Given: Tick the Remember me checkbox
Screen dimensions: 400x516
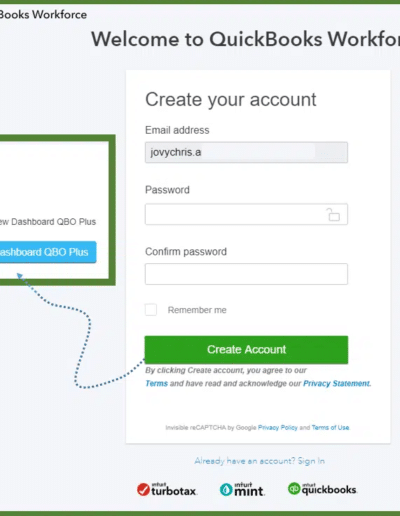Looking at the screenshot, I should click(x=151, y=310).
